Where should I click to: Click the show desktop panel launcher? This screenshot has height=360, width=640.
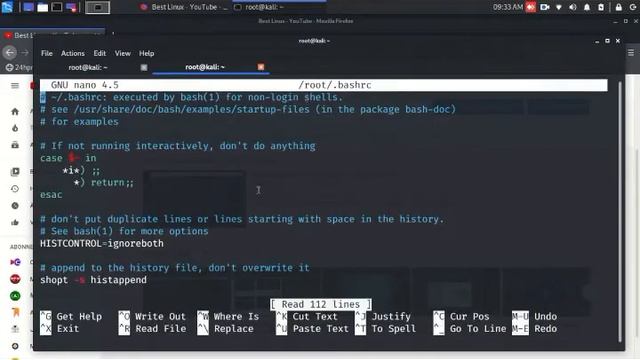coord(28,7)
